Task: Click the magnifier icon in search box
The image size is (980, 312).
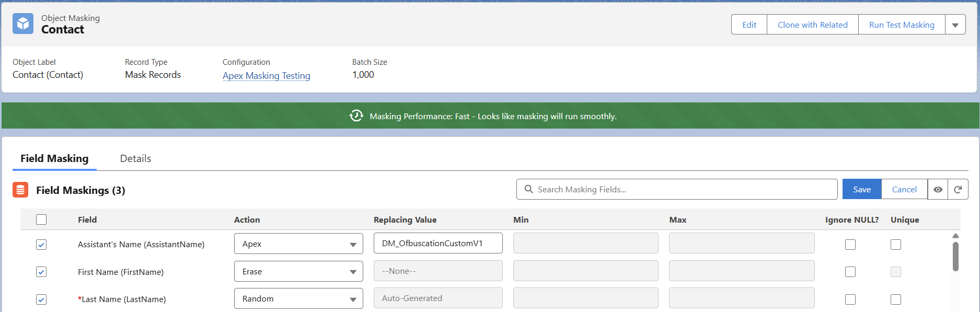Action: pyautogui.click(x=528, y=189)
